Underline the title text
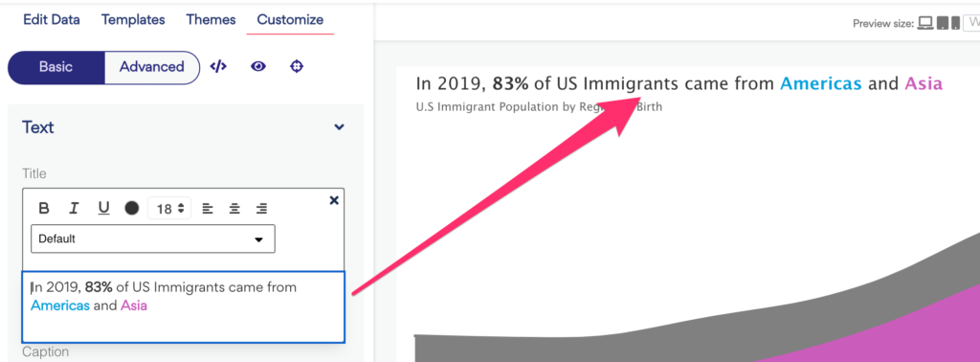The image size is (980, 362). [x=103, y=208]
